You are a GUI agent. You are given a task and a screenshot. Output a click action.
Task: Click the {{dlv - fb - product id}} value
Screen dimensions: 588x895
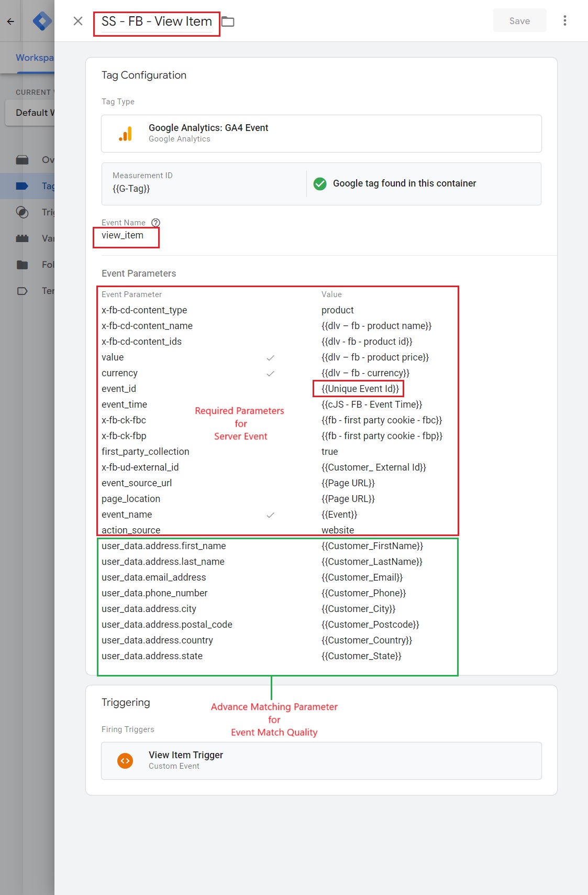click(x=367, y=342)
